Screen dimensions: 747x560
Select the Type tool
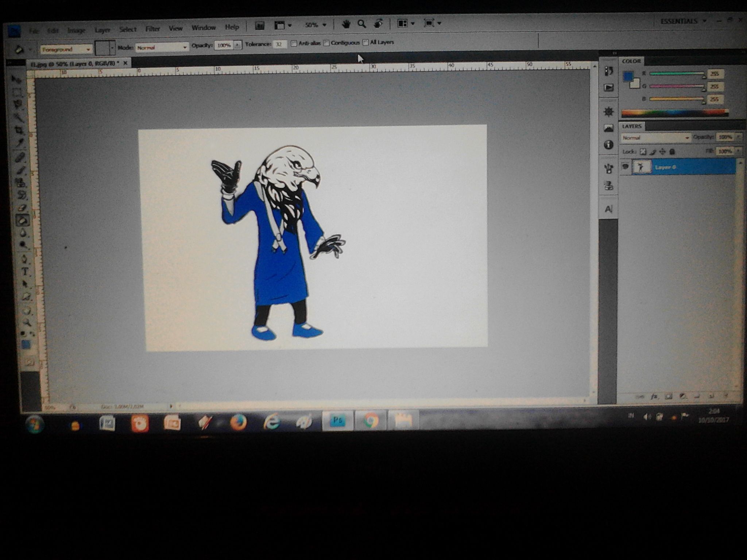pyautogui.click(x=25, y=272)
